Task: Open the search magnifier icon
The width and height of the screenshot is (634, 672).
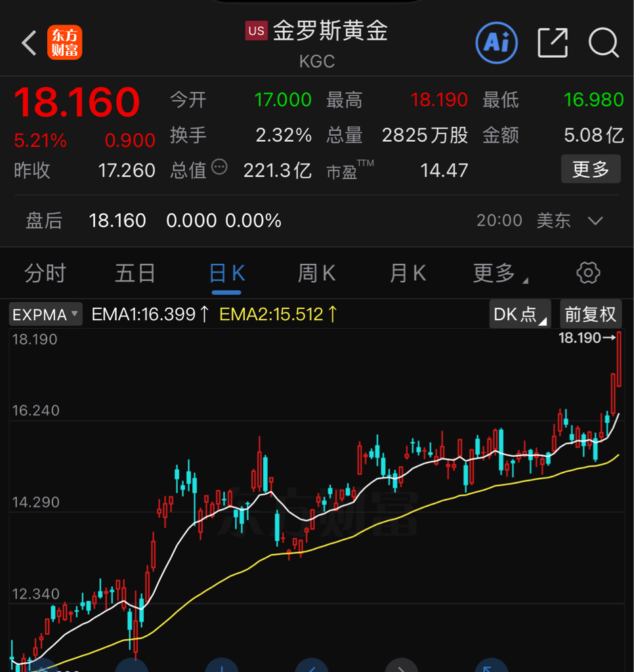Action: (604, 43)
